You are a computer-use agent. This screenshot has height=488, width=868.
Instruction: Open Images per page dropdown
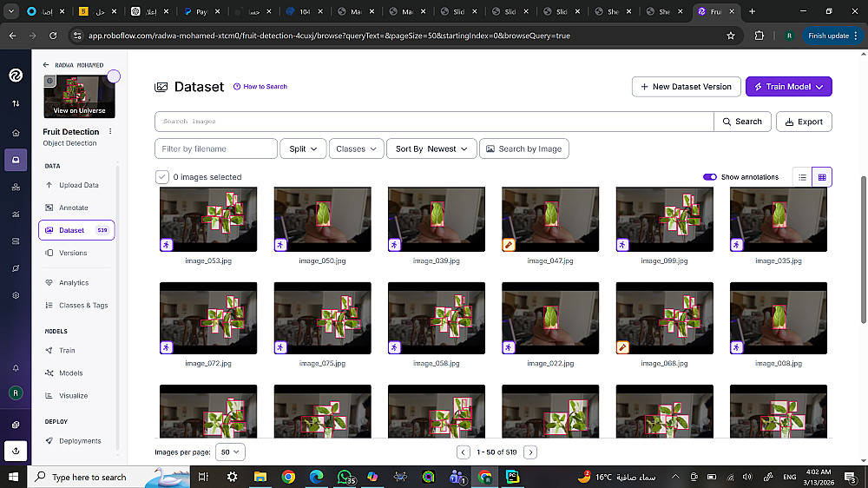pos(230,452)
